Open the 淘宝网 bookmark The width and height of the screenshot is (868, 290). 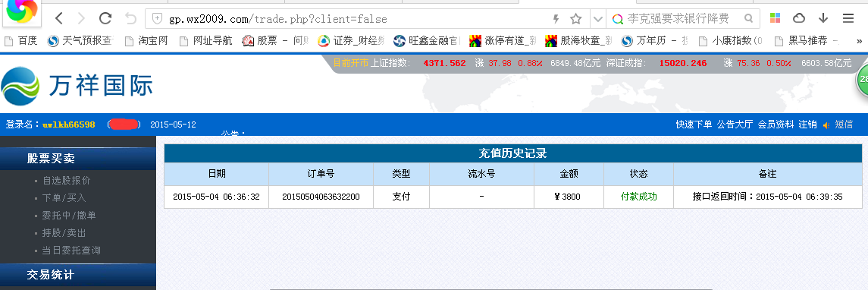pos(147,40)
